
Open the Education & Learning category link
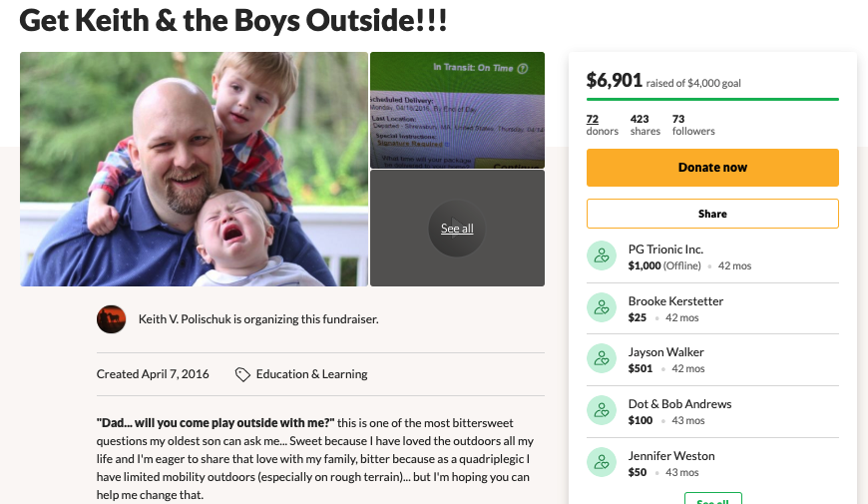pos(311,374)
